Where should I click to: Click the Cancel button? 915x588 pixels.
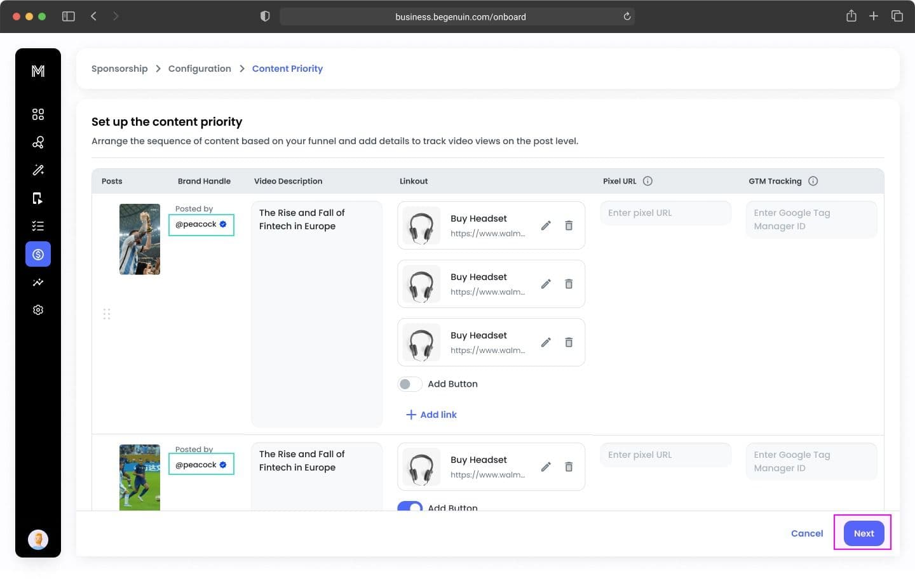point(807,533)
